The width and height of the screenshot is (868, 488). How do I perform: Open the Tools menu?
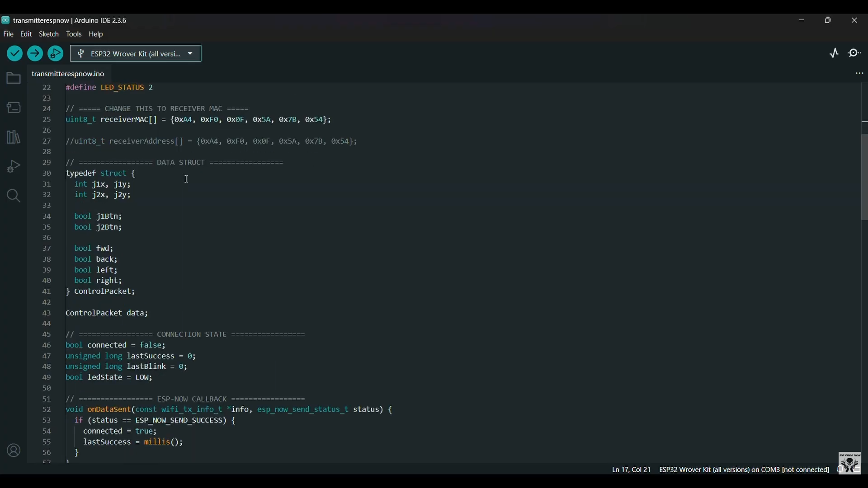click(x=74, y=34)
